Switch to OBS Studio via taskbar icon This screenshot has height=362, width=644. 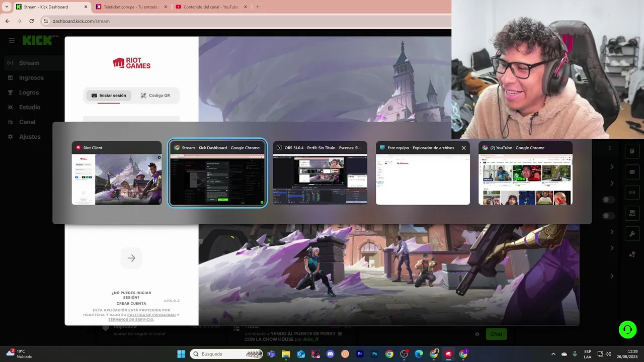coord(404,354)
